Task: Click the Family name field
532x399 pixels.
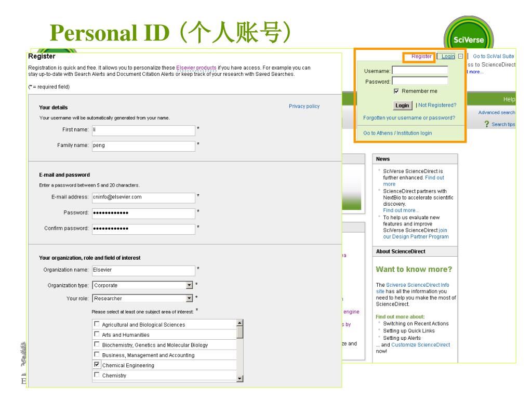Action: click(143, 146)
